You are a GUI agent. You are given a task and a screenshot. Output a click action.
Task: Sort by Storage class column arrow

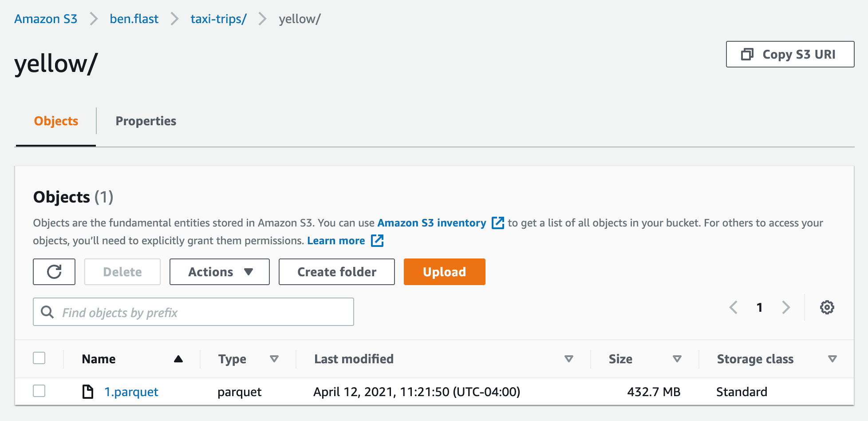point(832,359)
